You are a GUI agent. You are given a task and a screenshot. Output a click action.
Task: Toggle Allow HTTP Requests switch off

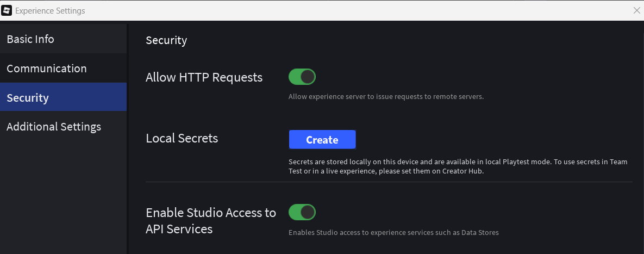click(x=302, y=77)
